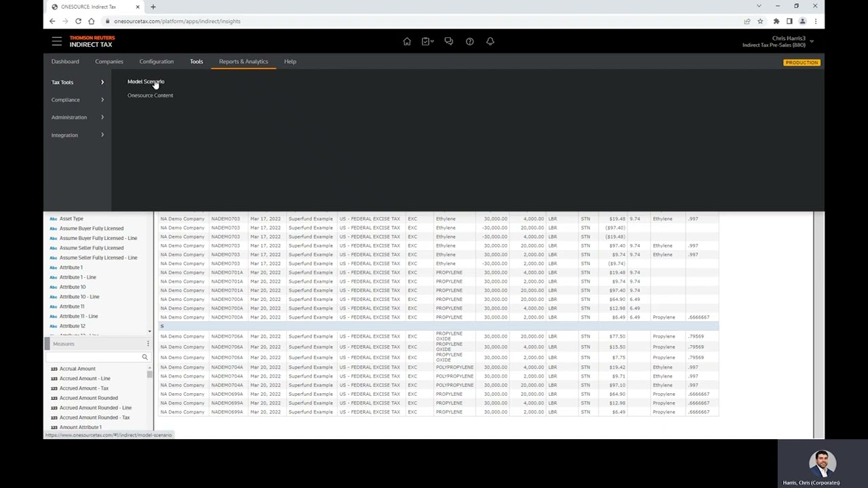Select the Onesource Content link
868x488 pixels.
(151, 96)
